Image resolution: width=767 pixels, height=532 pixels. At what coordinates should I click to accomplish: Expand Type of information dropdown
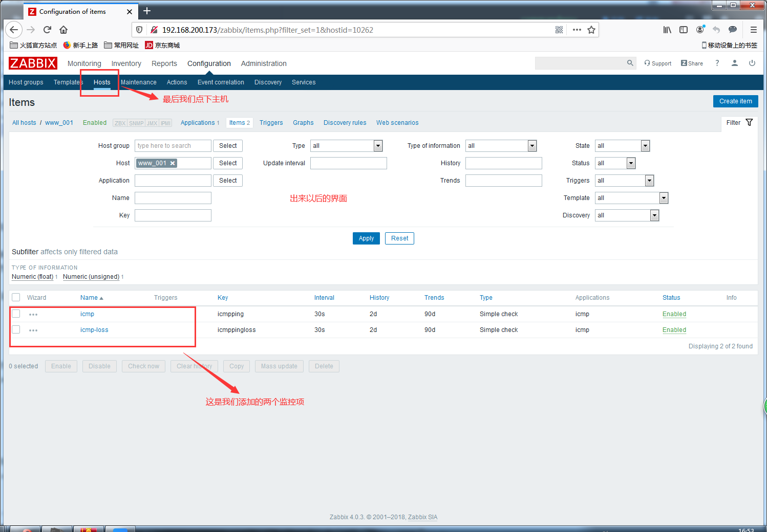click(501, 146)
